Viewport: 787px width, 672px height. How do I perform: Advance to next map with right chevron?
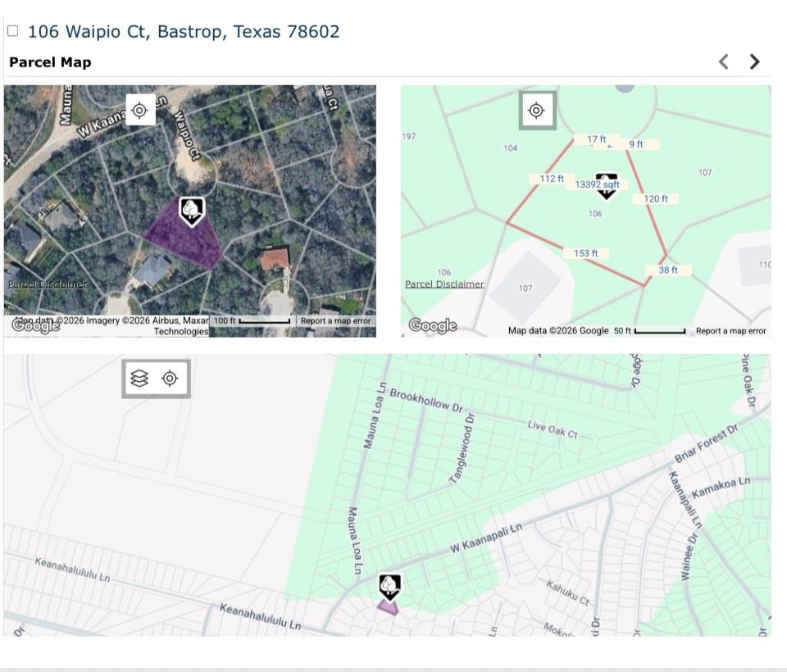754,61
